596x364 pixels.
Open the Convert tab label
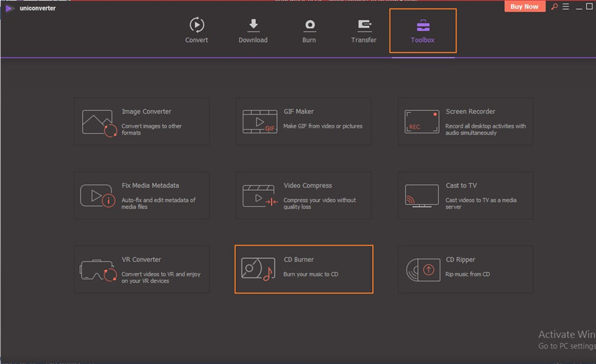[x=196, y=40]
